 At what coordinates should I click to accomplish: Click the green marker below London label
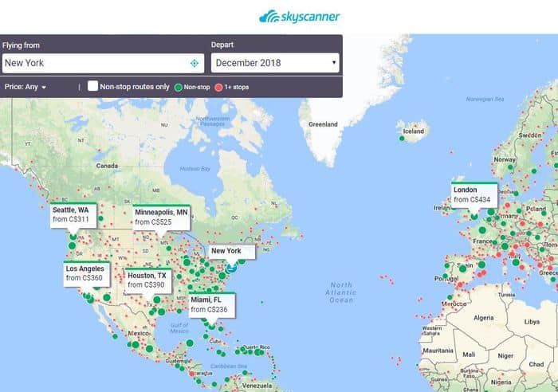point(474,216)
